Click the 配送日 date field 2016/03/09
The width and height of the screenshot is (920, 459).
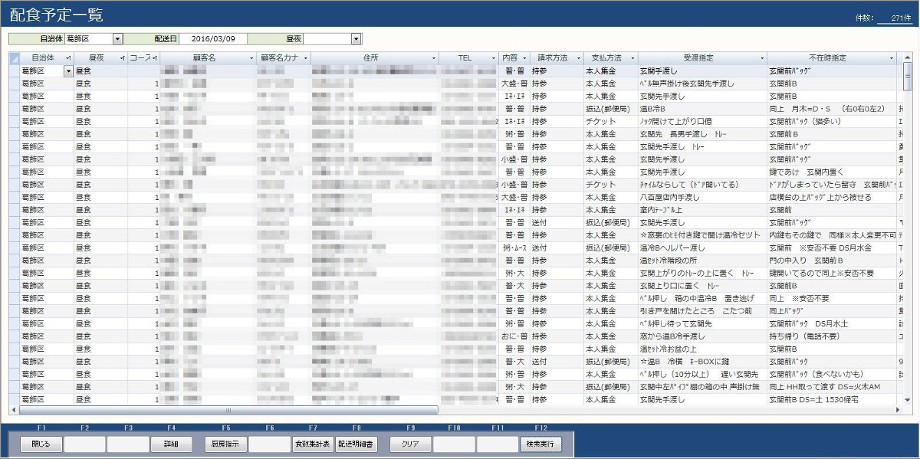click(x=212, y=39)
